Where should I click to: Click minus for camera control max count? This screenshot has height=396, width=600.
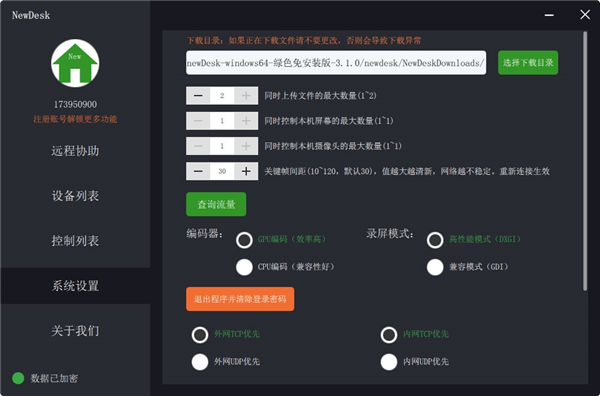click(198, 146)
